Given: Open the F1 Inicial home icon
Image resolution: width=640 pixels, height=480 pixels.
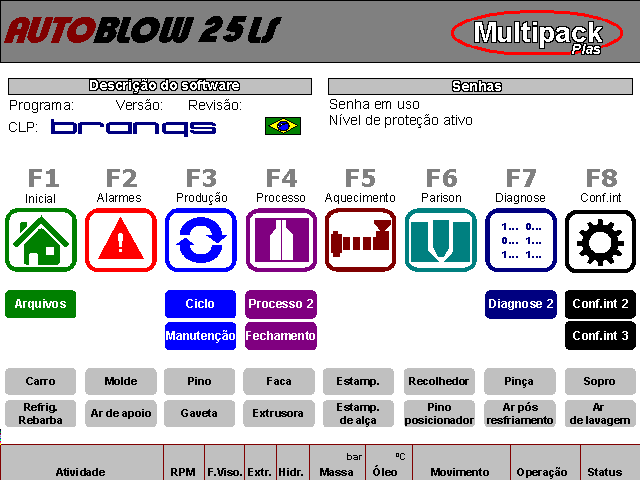Looking at the screenshot, I should pos(41,240).
